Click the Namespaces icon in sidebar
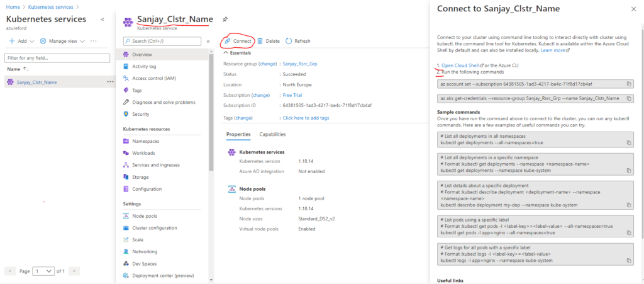This screenshot has width=644, height=284. click(126, 141)
